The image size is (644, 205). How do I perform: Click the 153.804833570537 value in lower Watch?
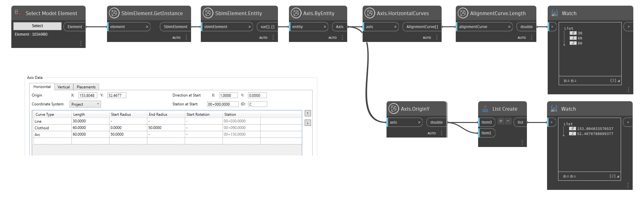click(x=595, y=129)
